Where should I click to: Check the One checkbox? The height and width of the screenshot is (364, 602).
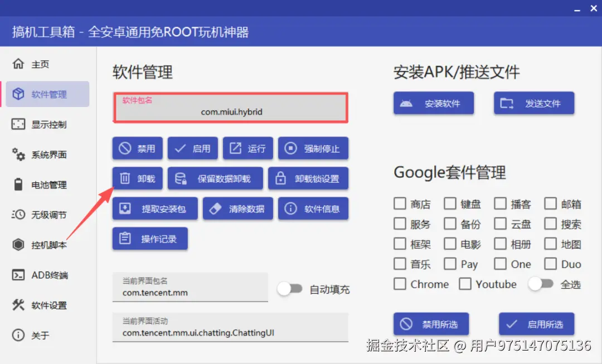pos(500,264)
